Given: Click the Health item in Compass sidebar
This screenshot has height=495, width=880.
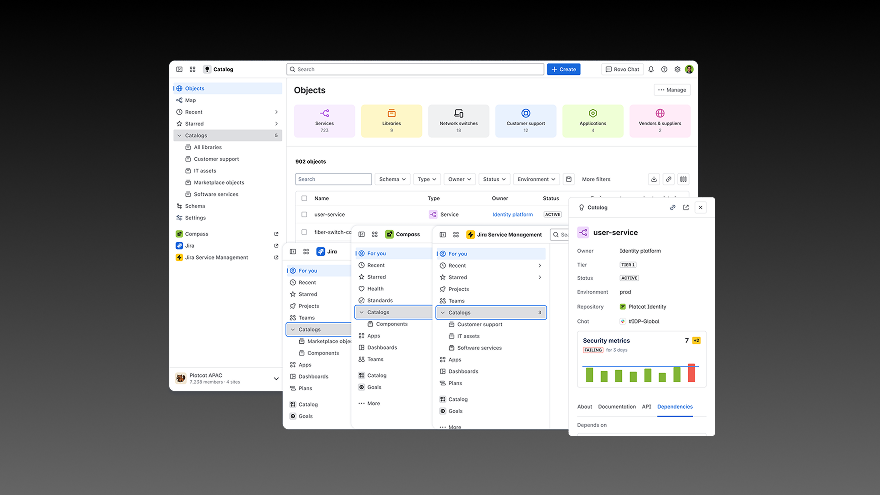Looking at the screenshot, I should [375, 288].
